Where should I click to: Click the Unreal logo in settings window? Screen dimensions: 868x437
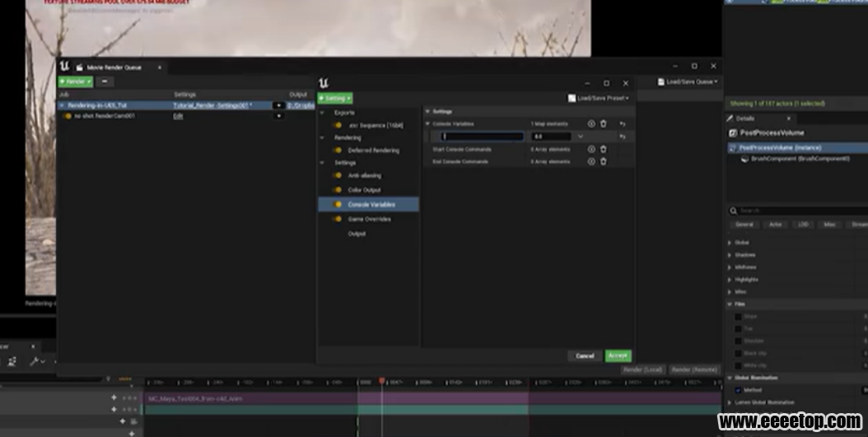click(324, 83)
